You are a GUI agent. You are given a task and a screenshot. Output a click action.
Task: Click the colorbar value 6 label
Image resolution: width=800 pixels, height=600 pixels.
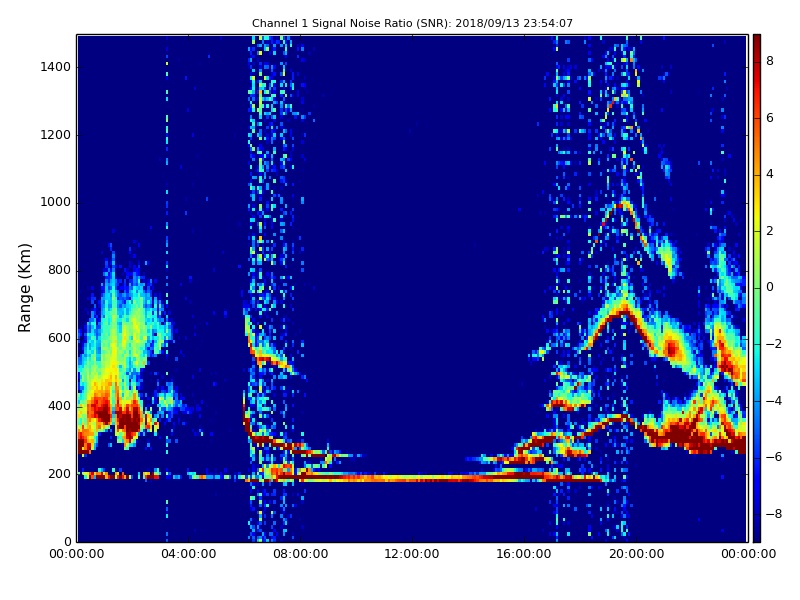770,118
